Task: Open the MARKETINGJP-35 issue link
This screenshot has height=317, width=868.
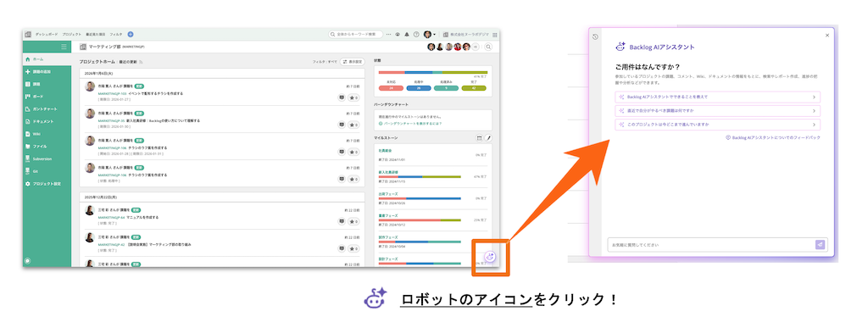Action: (111, 120)
